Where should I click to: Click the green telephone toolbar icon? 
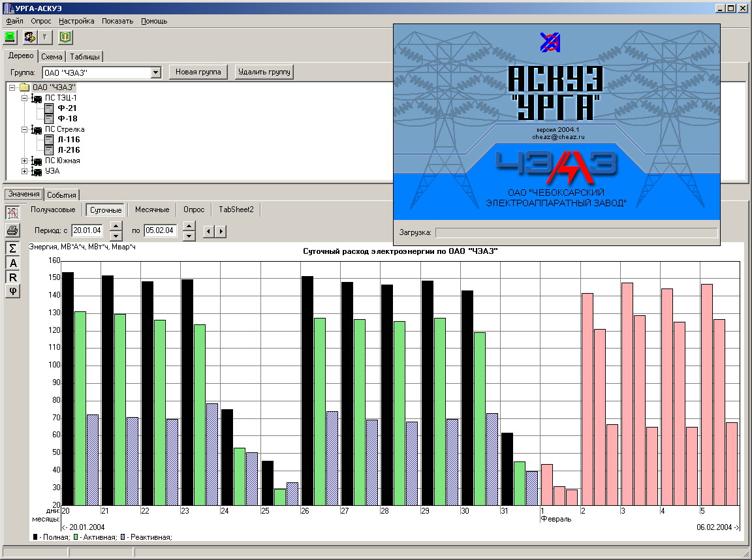pos(10,37)
